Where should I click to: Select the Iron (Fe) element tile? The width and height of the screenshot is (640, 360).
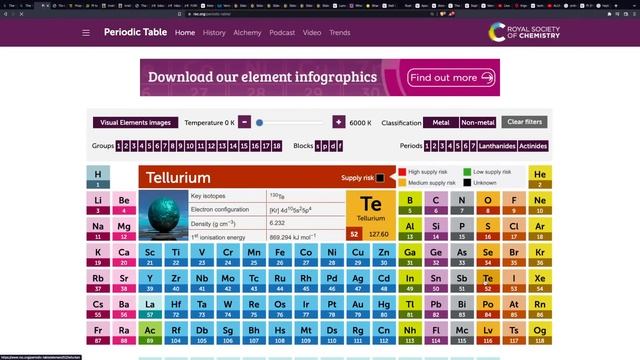(x=280, y=255)
